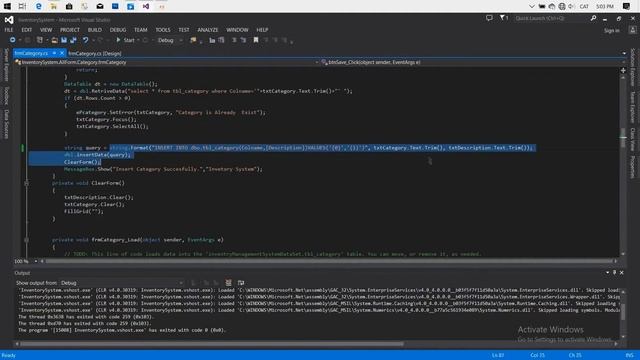This screenshot has width=640, height=360.
Task: Toggle a bookmark with toolbar icon
Action: [256, 40]
